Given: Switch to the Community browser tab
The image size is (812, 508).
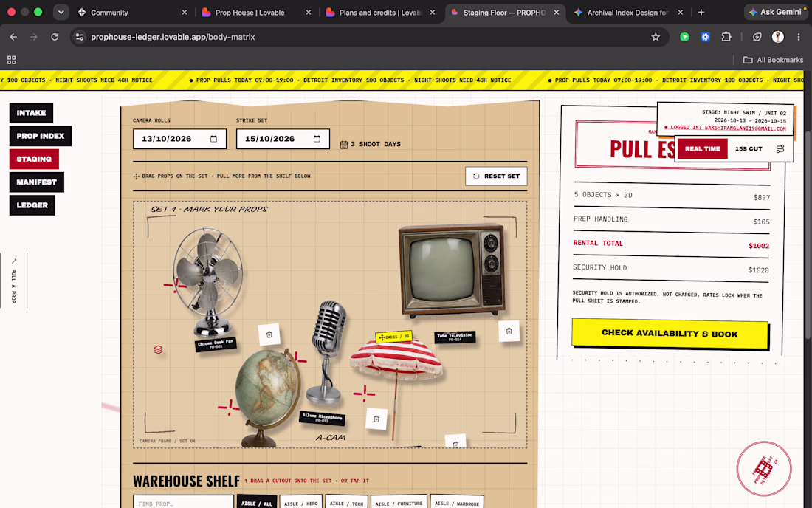Looking at the screenshot, I should (132, 13).
